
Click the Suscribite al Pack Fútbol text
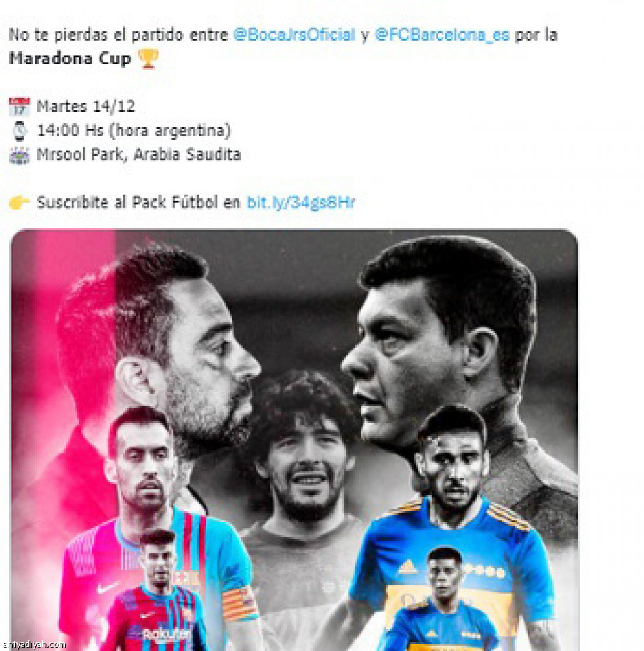(x=127, y=203)
